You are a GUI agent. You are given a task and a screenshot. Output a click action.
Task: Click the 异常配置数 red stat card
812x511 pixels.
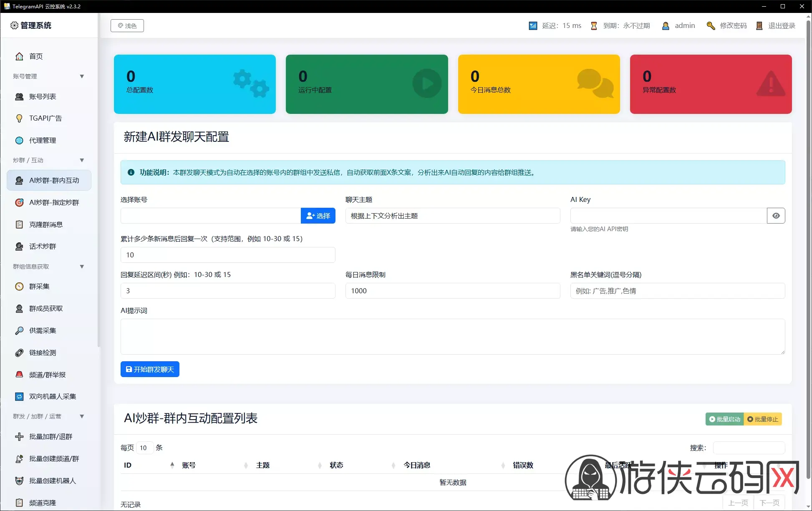coord(711,84)
